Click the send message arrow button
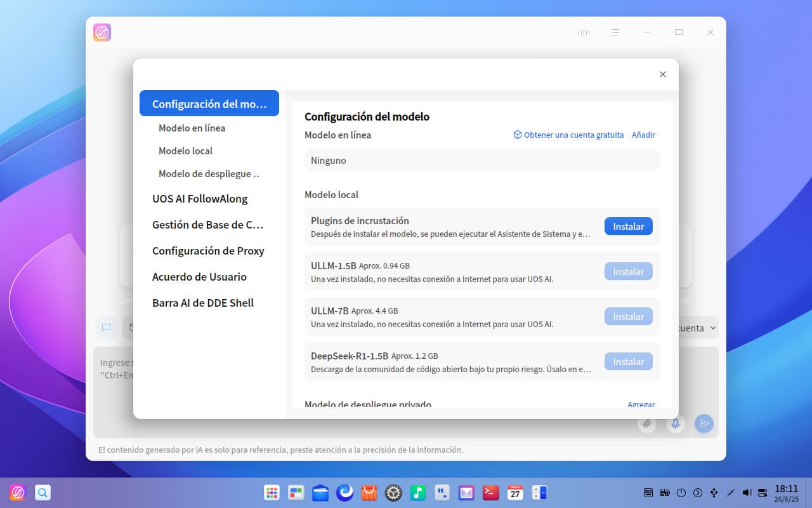812x508 pixels. tap(704, 424)
